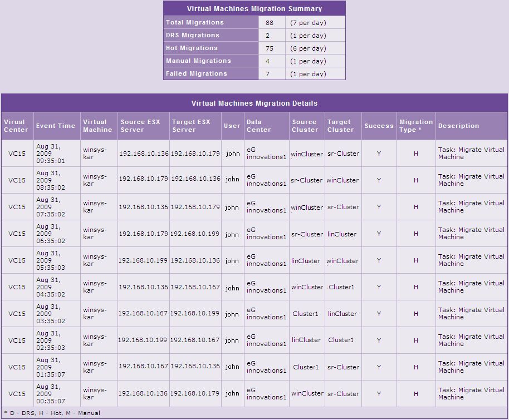Select the event time Aug 31, 2009 06:35:02
This screenshot has height=420, width=509.
[50, 234]
